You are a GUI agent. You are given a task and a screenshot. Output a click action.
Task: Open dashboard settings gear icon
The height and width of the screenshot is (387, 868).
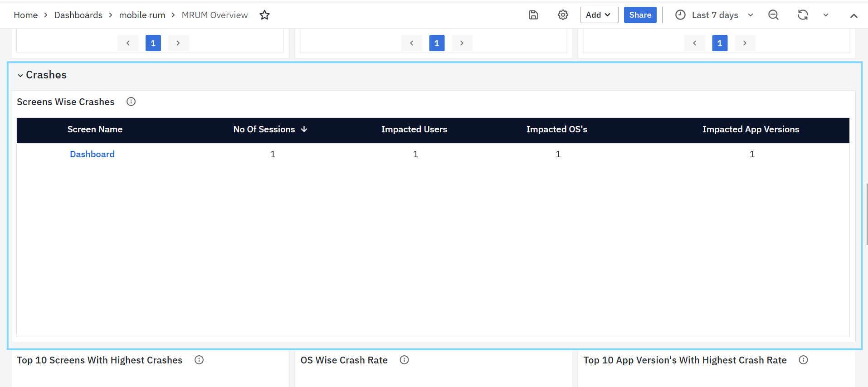563,15
